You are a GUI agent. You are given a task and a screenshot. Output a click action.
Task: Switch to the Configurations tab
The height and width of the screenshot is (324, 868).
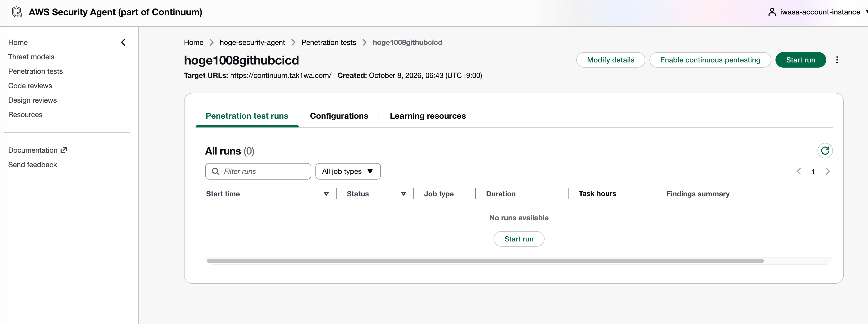tap(339, 116)
